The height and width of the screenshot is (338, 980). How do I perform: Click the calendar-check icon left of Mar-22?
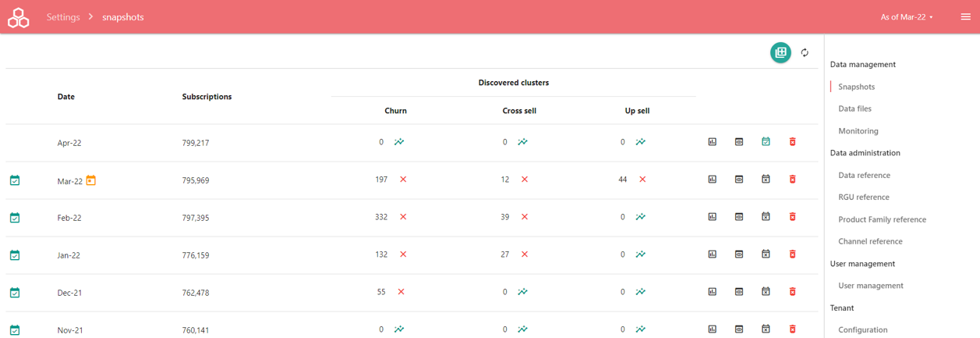(x=15, y=180)
